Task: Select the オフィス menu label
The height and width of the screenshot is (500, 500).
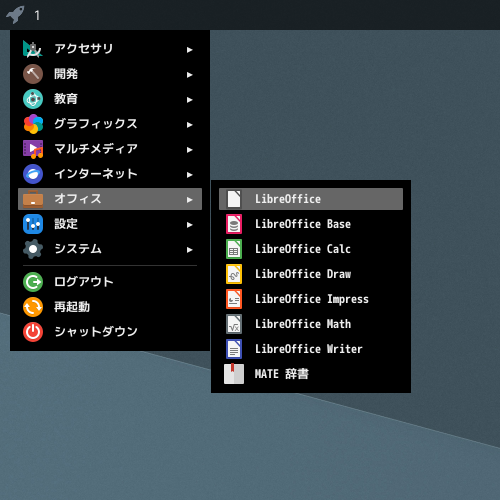Action: pos(78,199)
